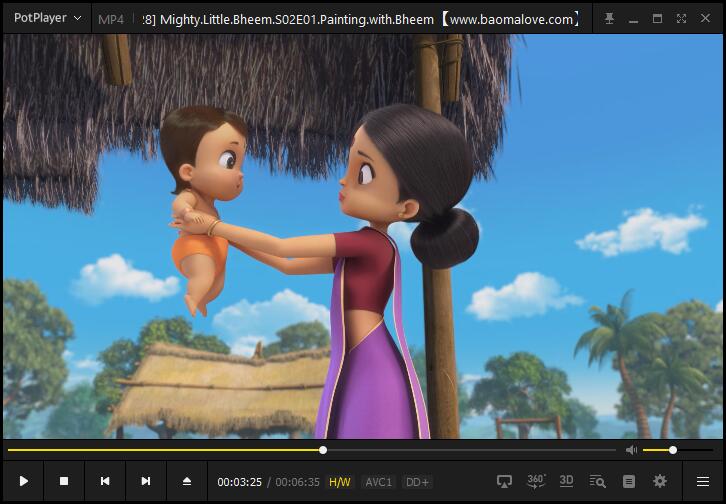Pin the player window on top
The image size is (726, 504).
click(609, 19)
